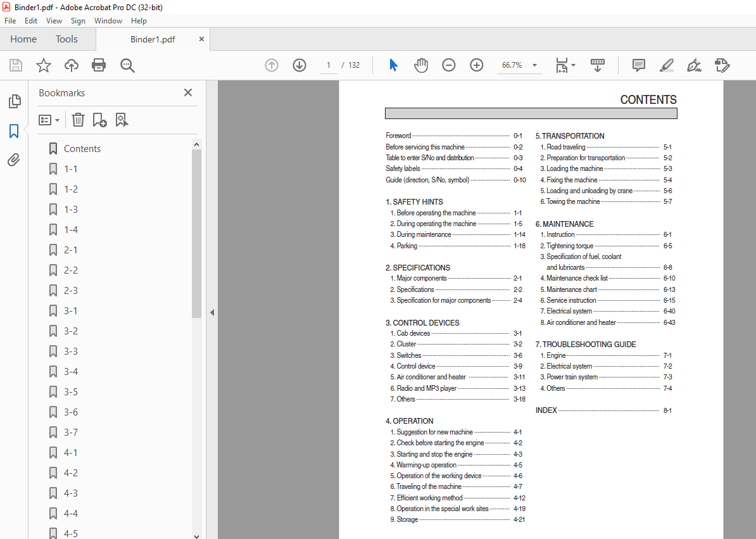The width and height of the screenshot is (756, 539).
Task: Toggle the Page thumbnails panel icon
Action: [14, 101]
